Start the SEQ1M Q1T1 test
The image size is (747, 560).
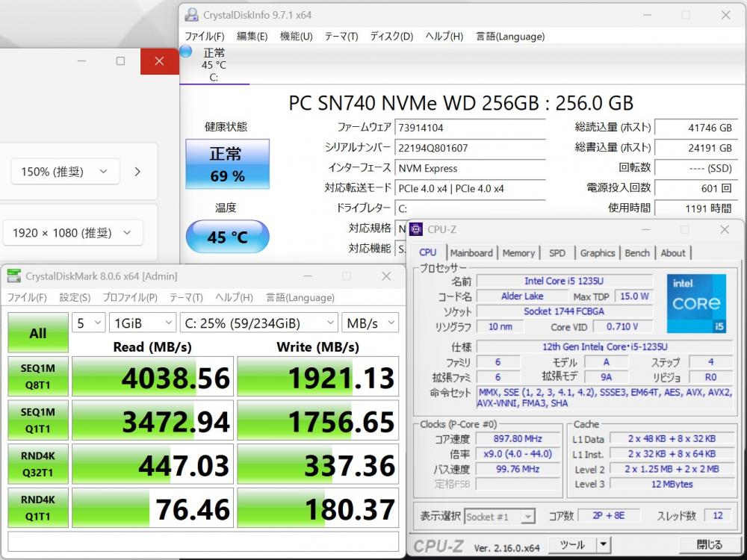38,420
